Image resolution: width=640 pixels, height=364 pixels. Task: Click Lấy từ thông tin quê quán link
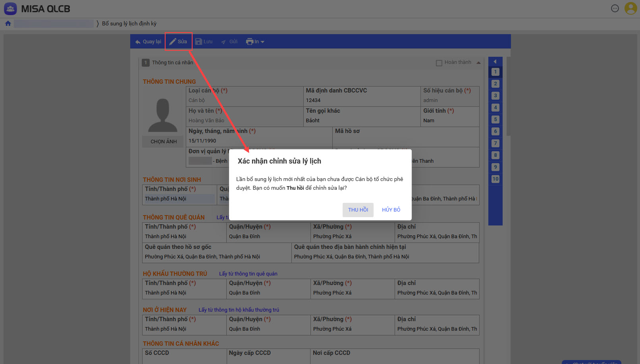pyautogui.click(x=248, y=274)
